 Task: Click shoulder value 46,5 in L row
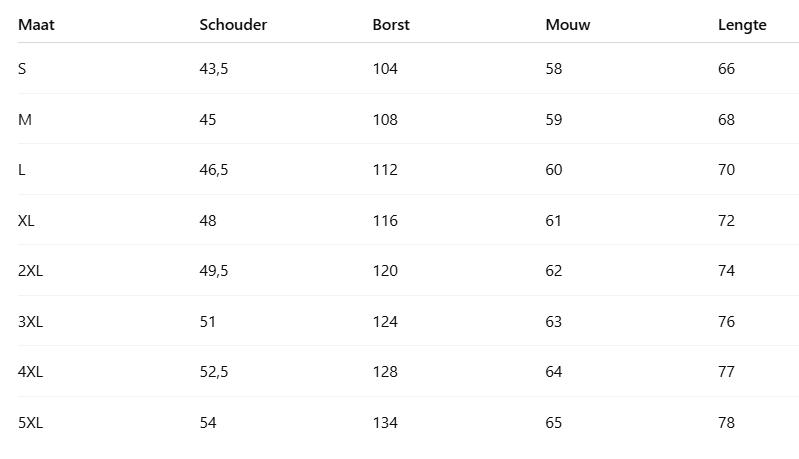pyautogui.click(x=214, y=170)
